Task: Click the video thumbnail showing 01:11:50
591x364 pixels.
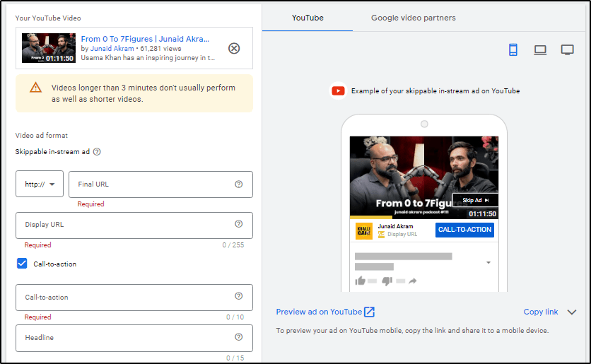Action: pyautogui.click(x=49, y=48)
